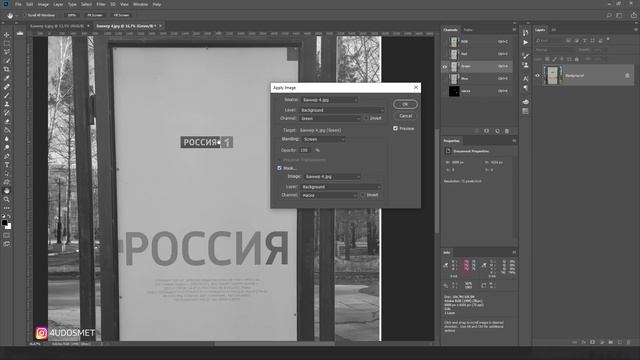The width and height of the screenshot is (640, 360).
Task: Open the source Layer dropdown set to Background
Action: 342,110
